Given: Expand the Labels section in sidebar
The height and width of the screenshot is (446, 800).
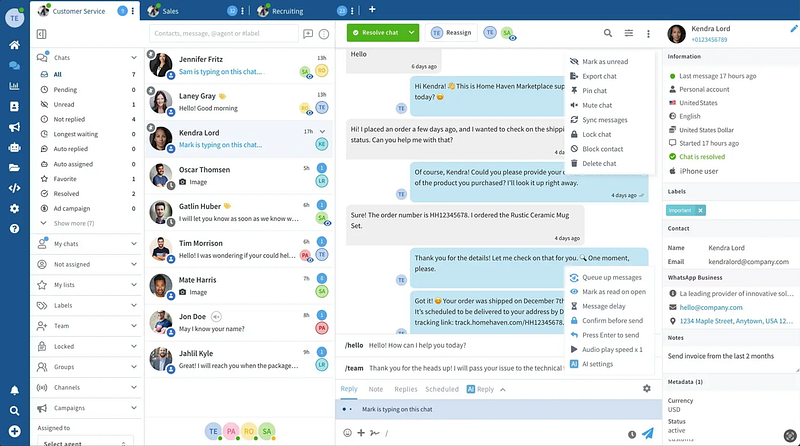Looking at the screenshot, I should 134,305.
